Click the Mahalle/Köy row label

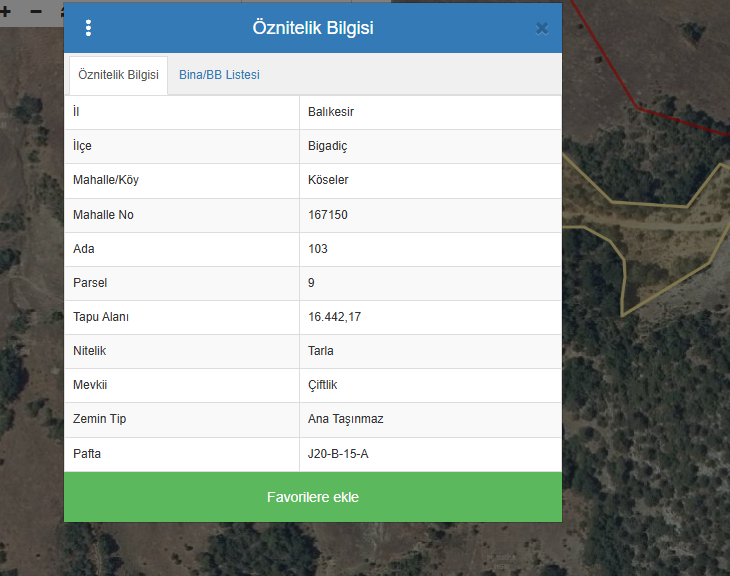tap(106, 180)
